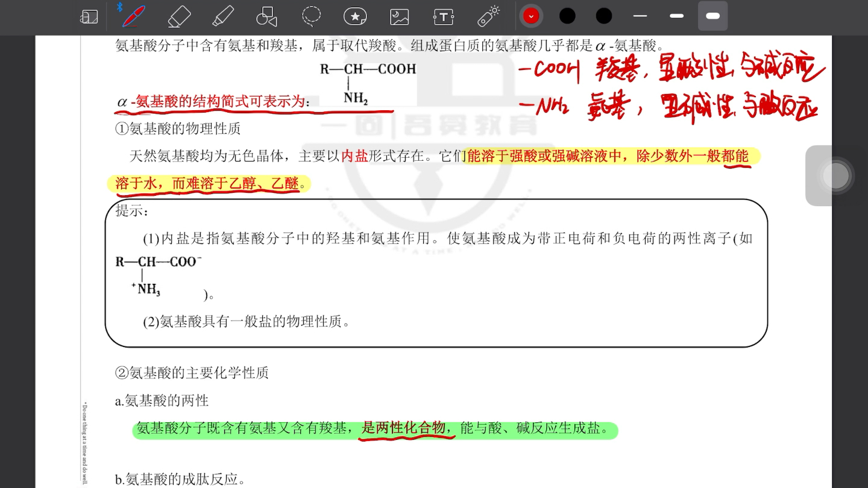Click the heading "②氨基酸的主要化学性质"
Image resolution: width=868 pixels, height=488 pixels.
click(192, 373)
